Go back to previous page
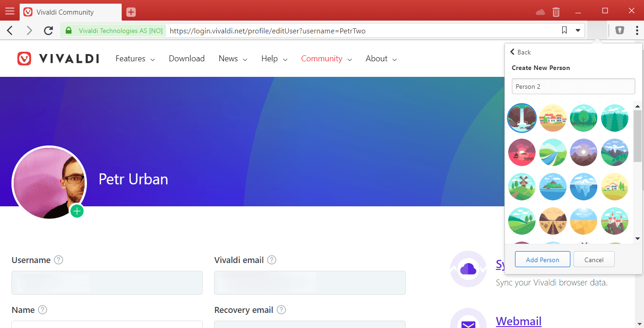The height and width of the screenshot is (328, 644). (10, 31)
